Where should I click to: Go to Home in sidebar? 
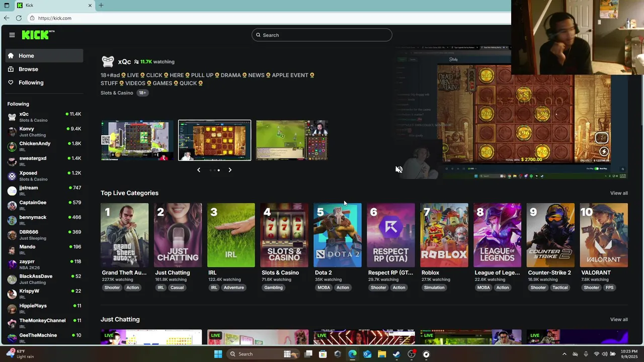pos(44,56)
